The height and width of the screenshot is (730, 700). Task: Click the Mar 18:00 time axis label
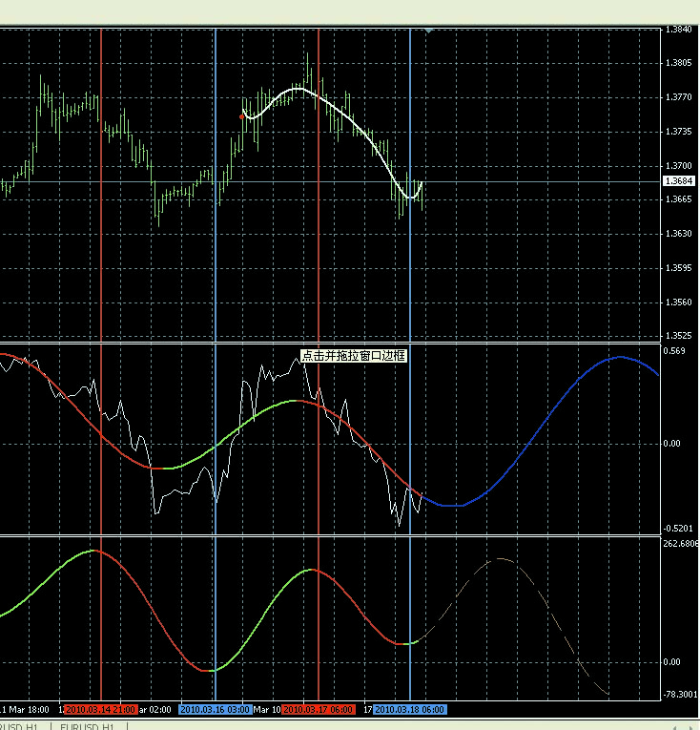(x=29, y=710)
